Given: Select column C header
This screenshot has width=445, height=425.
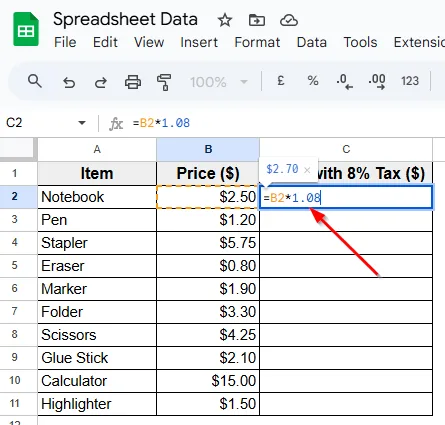Looking at the screenshot, I should click(346, 149).
